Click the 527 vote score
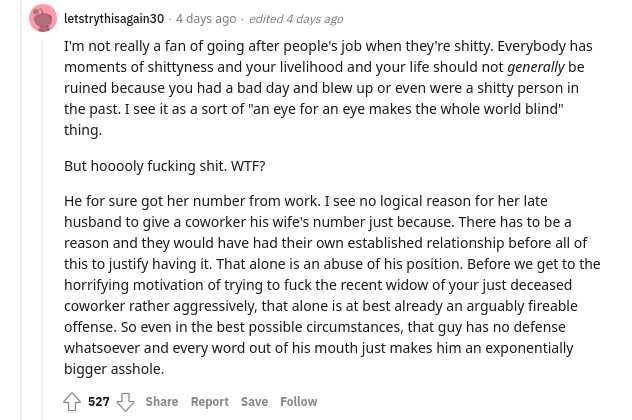Screen dimensions: 632x420 (x=99, y=401)
